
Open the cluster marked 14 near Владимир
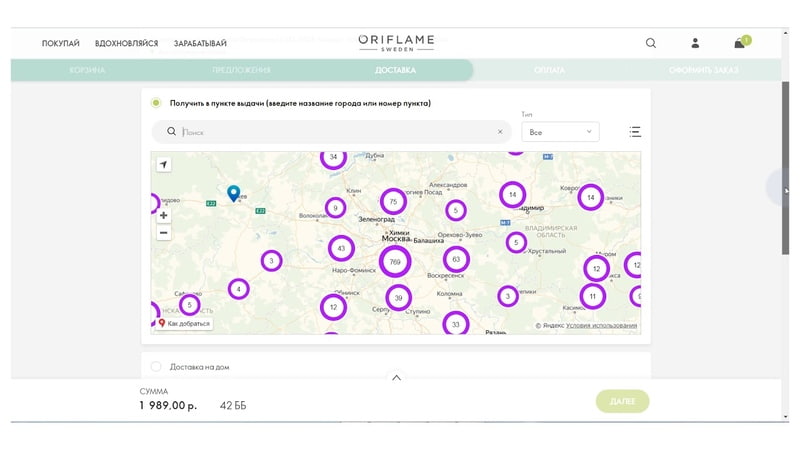coord(512,194)
